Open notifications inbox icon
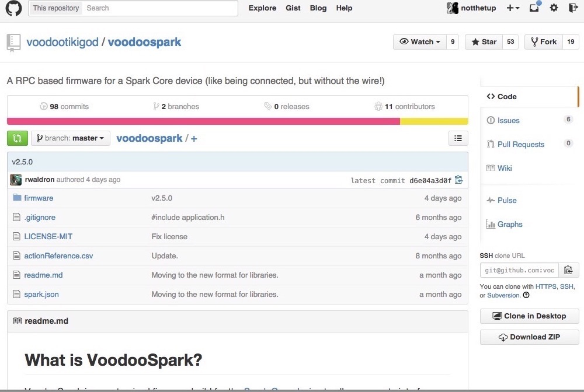 coord(534,8)
